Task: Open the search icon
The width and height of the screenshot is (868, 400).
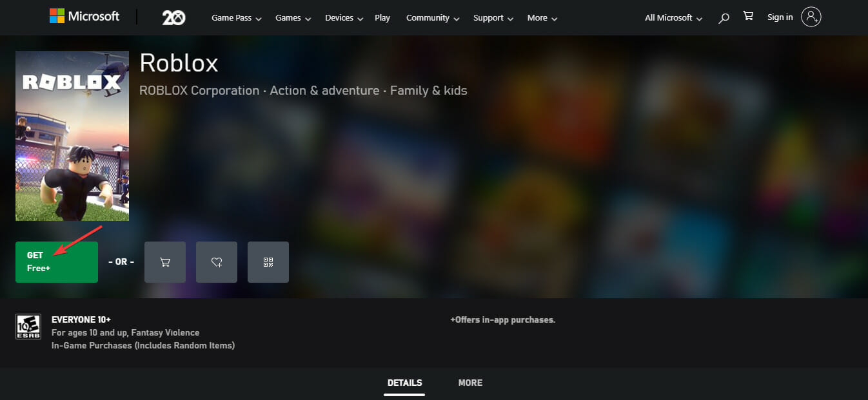Action: point(723,18)
